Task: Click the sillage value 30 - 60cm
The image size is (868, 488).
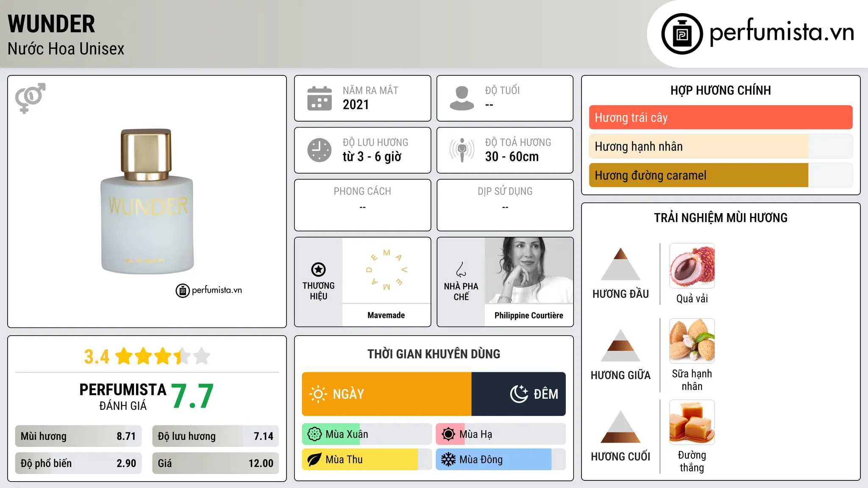Action: click(x=512, y=157)
